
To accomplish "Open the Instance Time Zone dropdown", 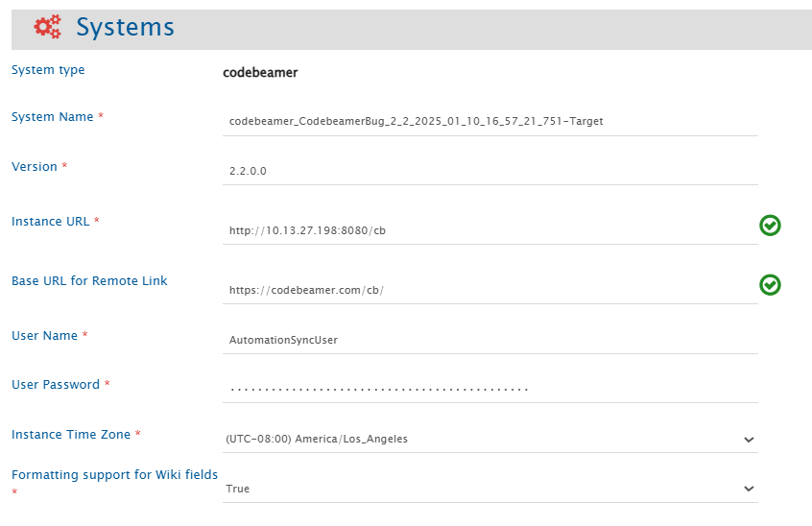I will pos(490,440).
